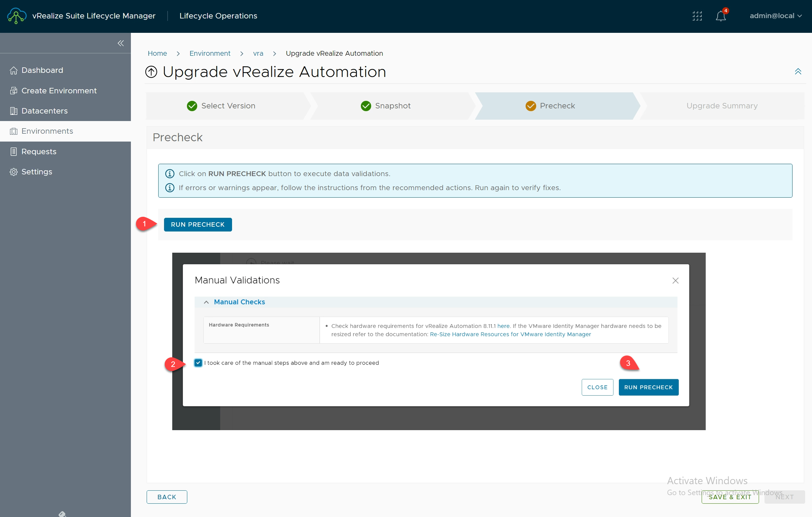The image size is (812, 517).
Task: Open Re-Size Hardware Resources documentation link
Action: pos(510,334)
